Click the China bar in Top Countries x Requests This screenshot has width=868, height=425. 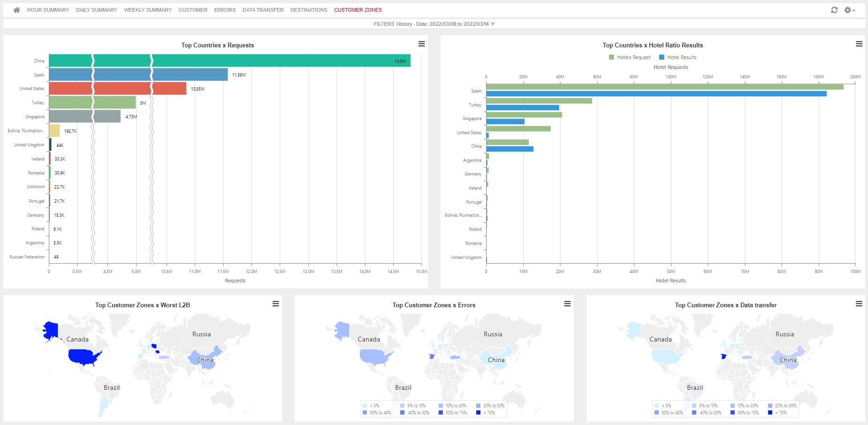tap(235, 61)
